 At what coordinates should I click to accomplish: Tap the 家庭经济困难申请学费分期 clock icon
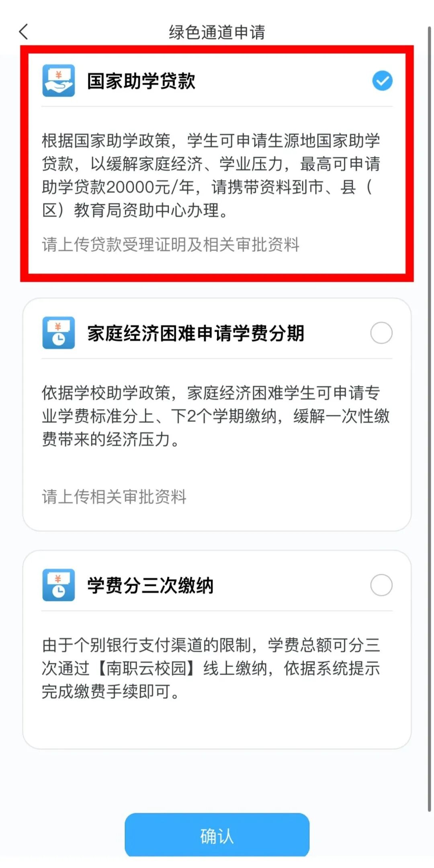point(59,333)
